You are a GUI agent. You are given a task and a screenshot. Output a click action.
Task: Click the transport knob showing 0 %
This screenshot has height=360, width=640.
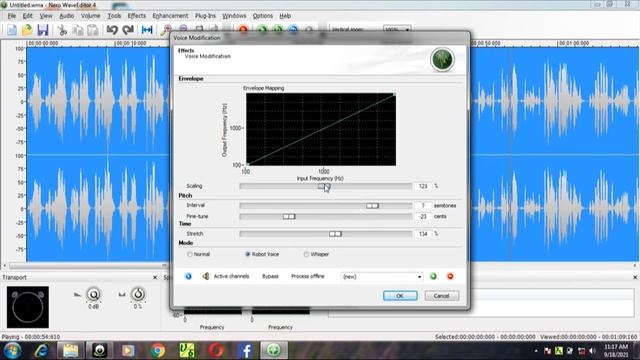pyautogui.click(x=138, y=294)
